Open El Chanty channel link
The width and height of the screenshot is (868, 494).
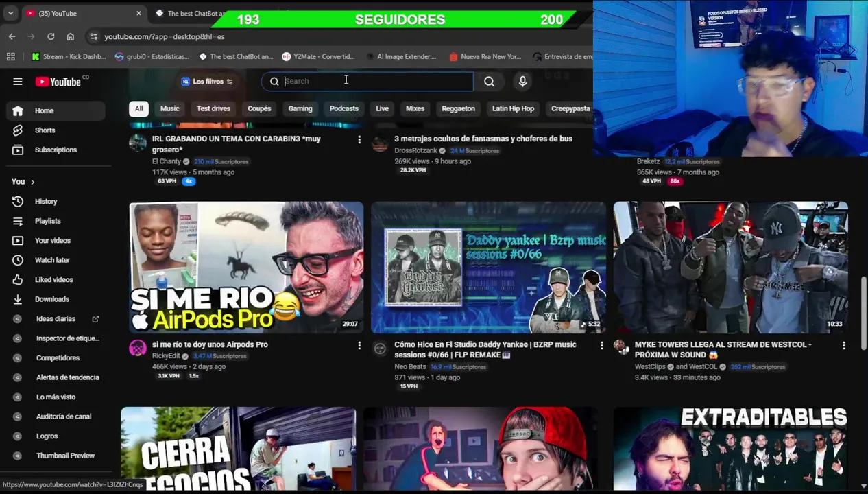coord(166,161)
